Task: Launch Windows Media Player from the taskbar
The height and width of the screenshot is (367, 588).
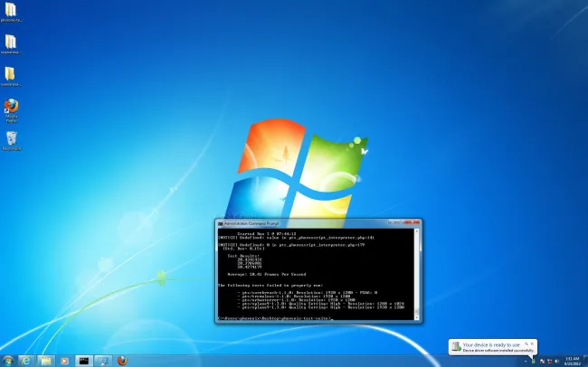Action: (x=64, y=361)
